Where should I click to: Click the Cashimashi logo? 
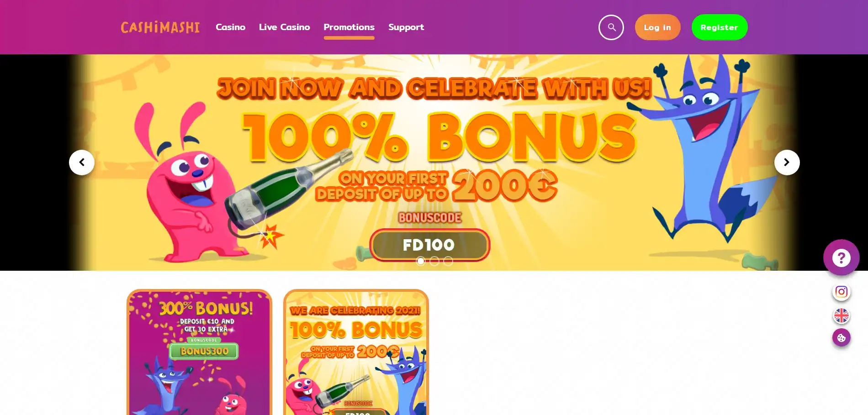point(160,27)
